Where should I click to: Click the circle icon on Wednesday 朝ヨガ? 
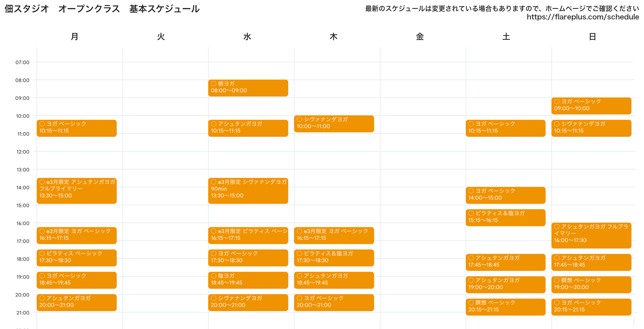click(x=214, y=83)
